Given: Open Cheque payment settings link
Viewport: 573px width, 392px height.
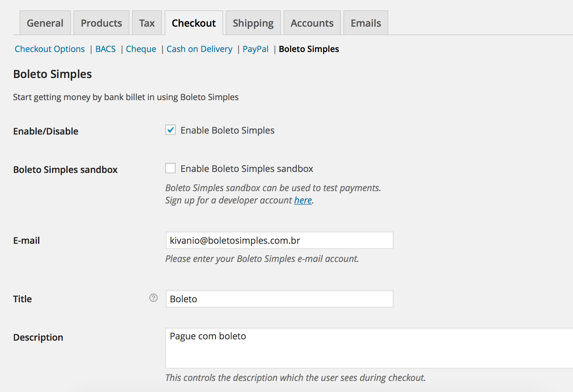Looking at the screenshot, I should (141, 49).
